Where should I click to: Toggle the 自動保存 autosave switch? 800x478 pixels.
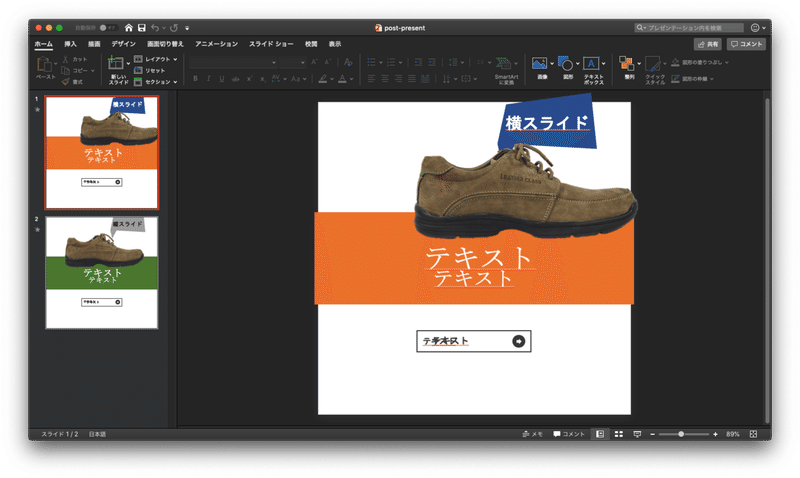[x=108, y=28]
